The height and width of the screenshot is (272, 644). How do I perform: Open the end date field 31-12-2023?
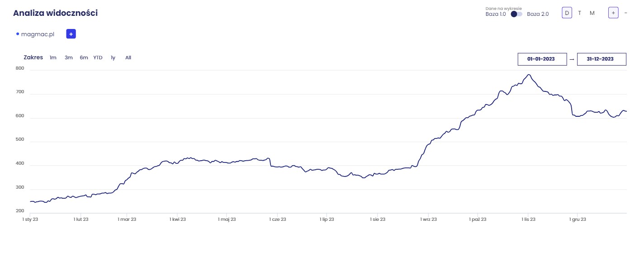(601, 59)
